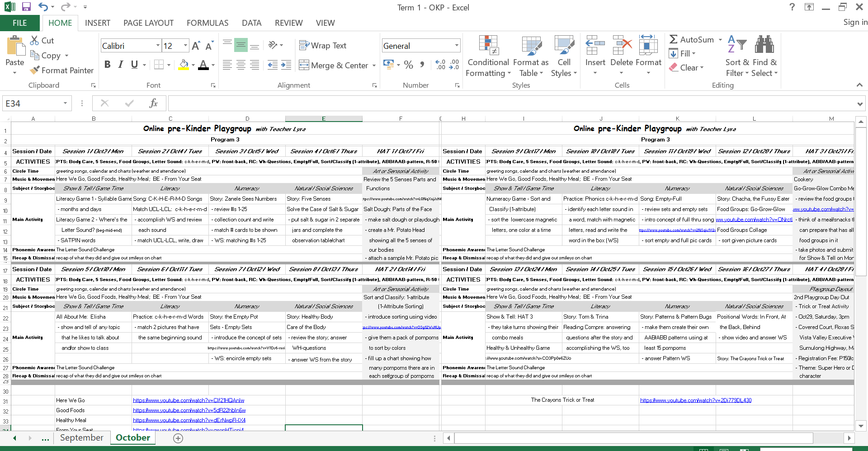Screen dimensions: 868x451
Task: Click the Insert Function fx icon
Action: click(153, 103)
